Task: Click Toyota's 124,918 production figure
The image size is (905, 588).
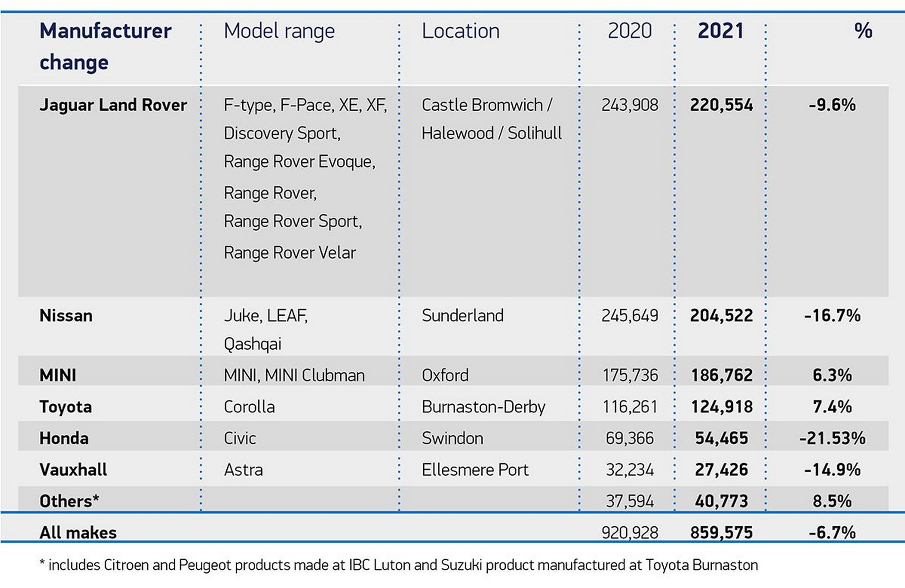Action: [722, 406]
